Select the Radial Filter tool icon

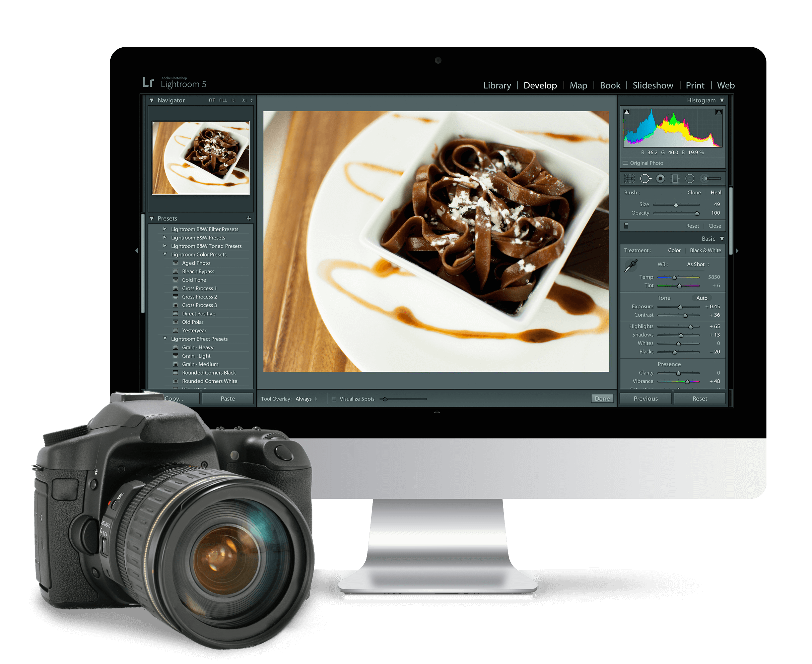[690, 179]
